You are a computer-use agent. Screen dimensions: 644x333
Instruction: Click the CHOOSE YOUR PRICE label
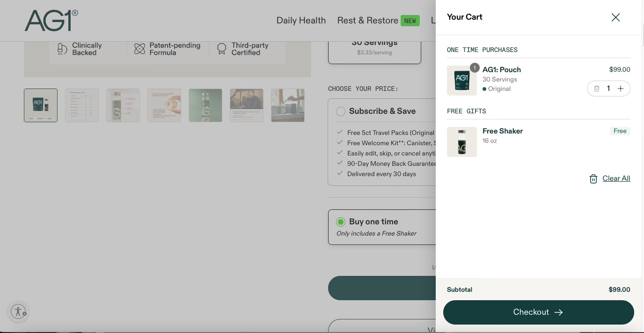(363, 89)
